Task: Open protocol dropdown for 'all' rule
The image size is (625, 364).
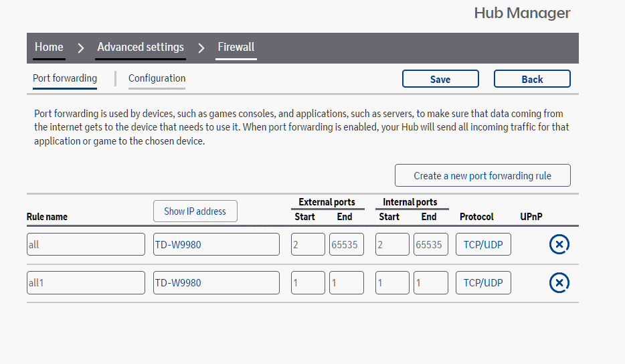Action: coord(483,245)
